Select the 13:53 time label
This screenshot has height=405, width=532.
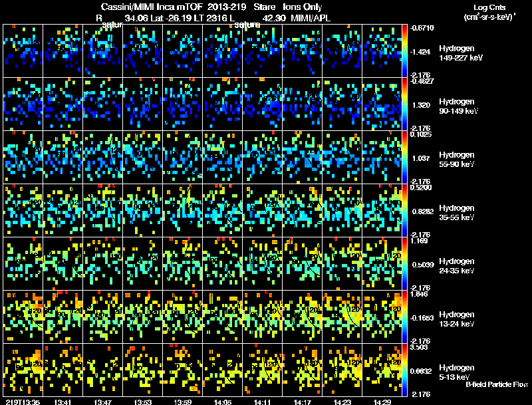(x=142, y=402)
